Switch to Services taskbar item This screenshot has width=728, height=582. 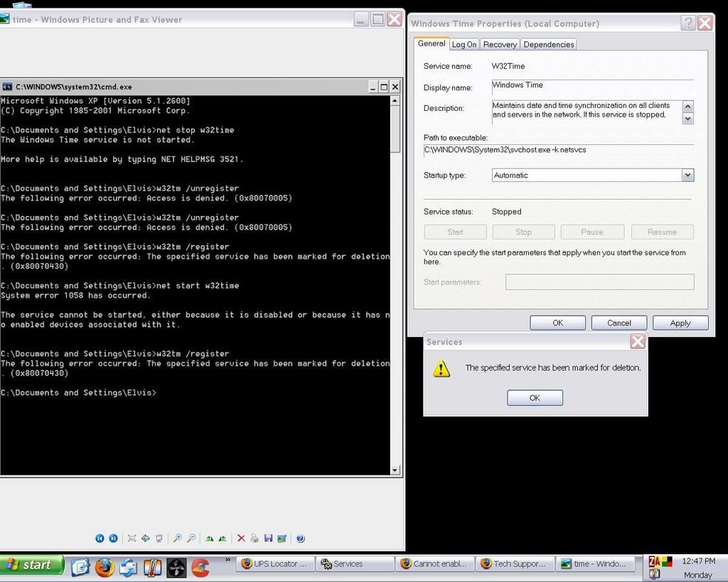355,564
